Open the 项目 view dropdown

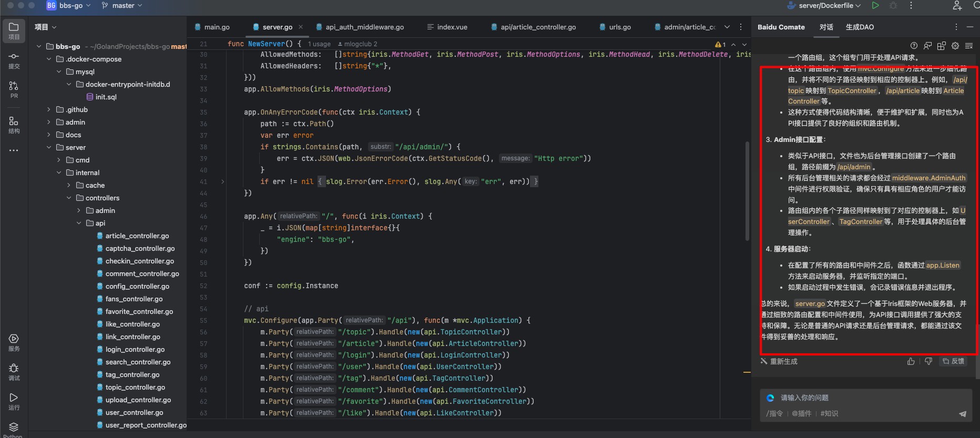click(46, 27)
